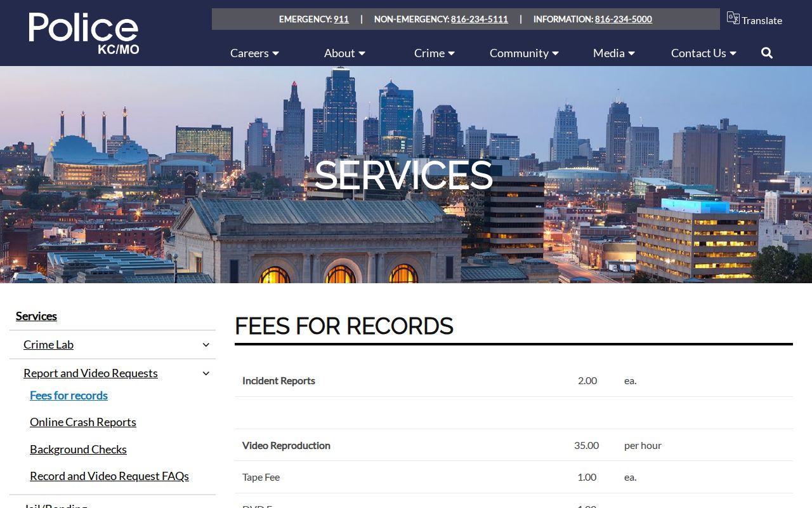Click the 'per hour' unit text
Image resolution: width=812 pixels, height=508 pixels.
coord(643,446)
